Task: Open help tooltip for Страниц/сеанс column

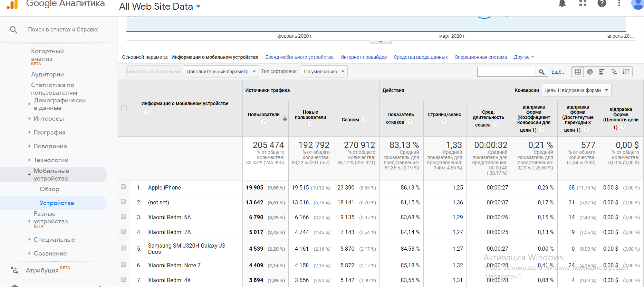Action: [x=444, y=122]
